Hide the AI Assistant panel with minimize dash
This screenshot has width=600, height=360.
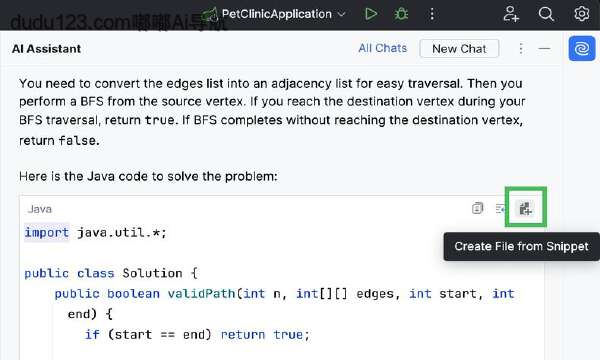point(544,49)
